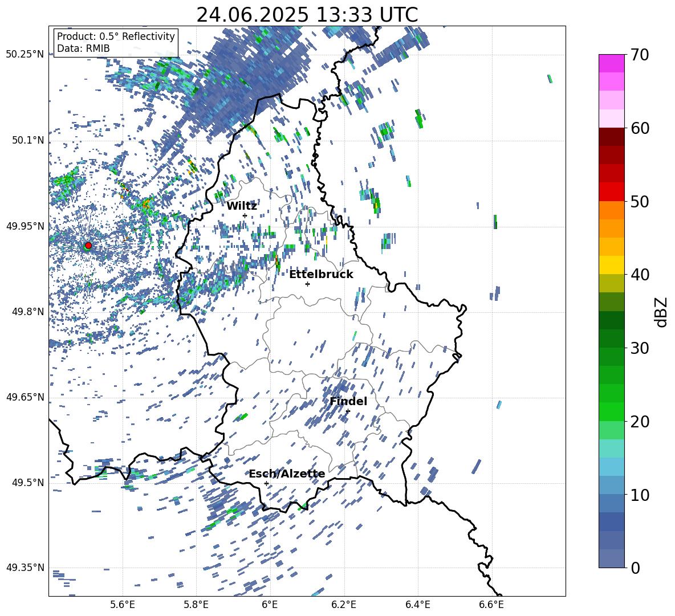Viewport: 675px width, 616px height.
Task: Click the 49.65°N latitude label
Action: [25, 397]
